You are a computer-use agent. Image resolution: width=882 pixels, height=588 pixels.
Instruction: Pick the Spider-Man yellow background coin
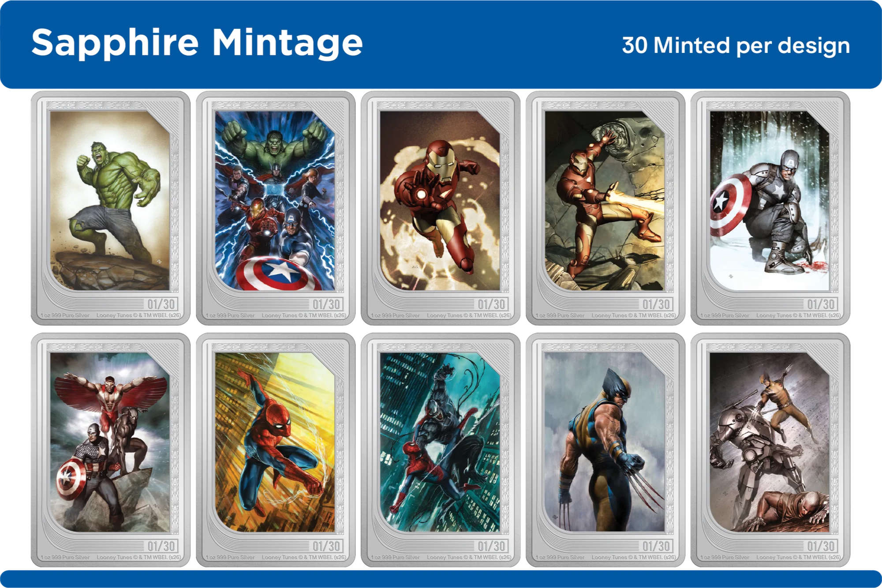(276, 450)
